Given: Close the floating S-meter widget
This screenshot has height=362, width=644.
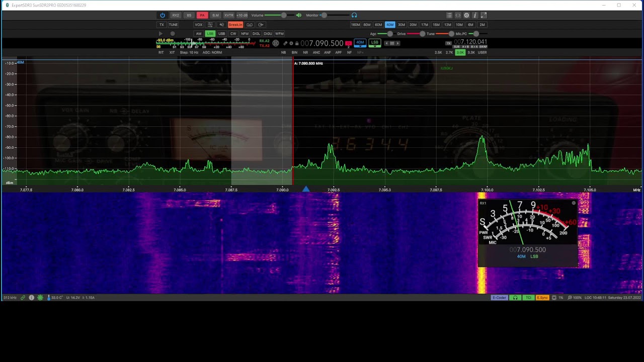Looking at the screenshot, I should tap(574, 203).
